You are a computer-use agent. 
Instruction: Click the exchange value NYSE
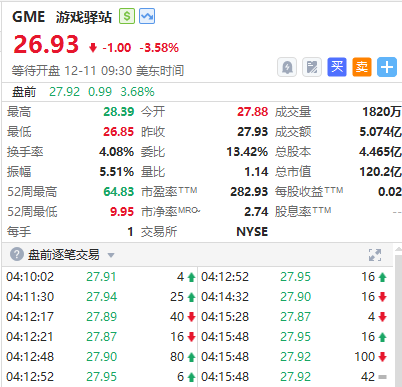[x=252, y=232]
